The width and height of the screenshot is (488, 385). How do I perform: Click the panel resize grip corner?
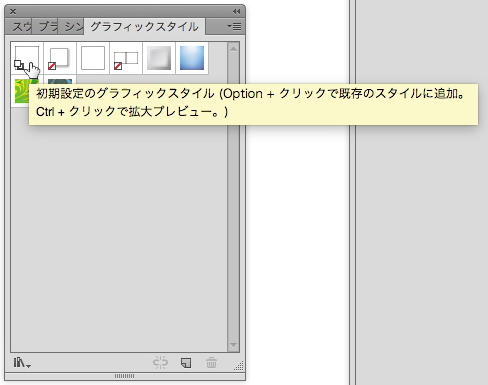point(239,366)
